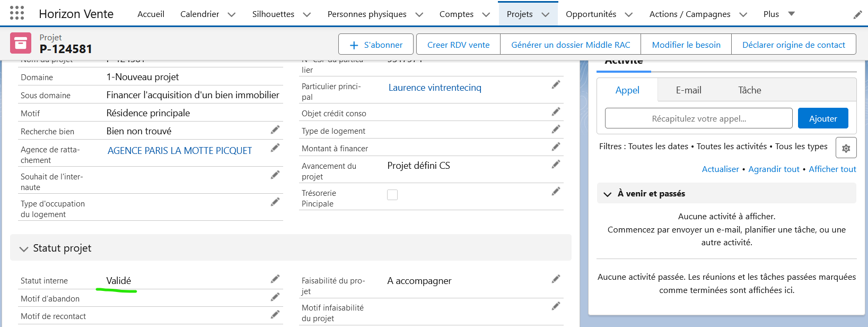The width and height of the screenshot is (868, 327).
Task: Open the Opportunités dropdown chevron
Action: tap(629, 15)
